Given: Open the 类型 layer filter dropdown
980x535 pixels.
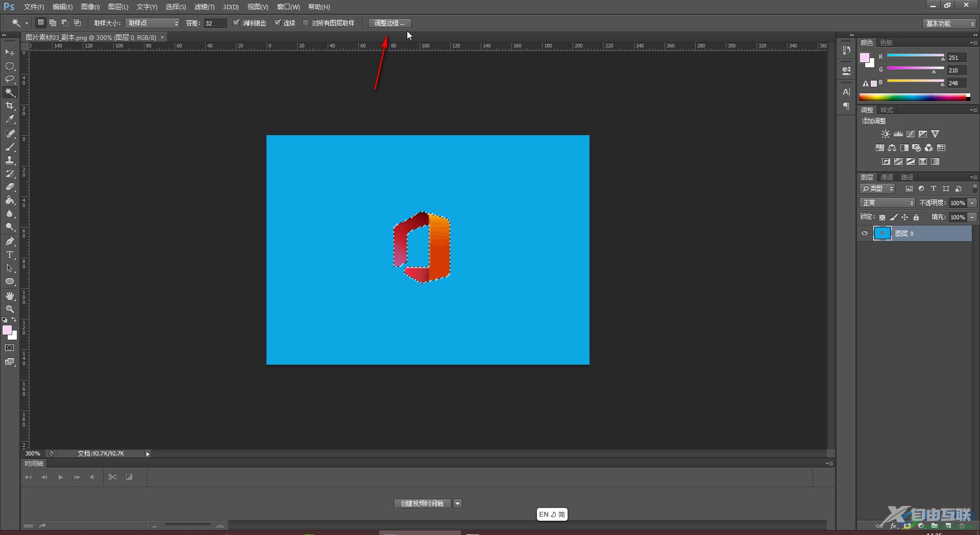Looking at the screenshot, I should click(x=877, y=189).
